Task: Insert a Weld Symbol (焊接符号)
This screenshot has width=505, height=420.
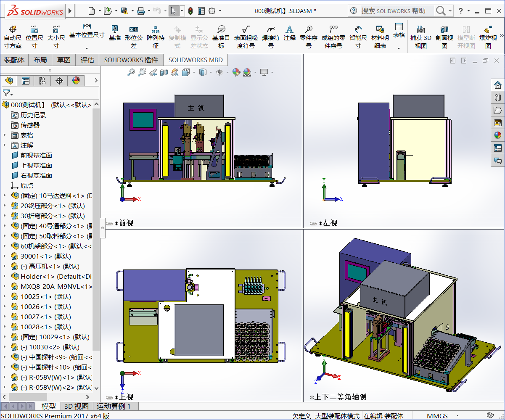Action: click(x=271, y=37)
